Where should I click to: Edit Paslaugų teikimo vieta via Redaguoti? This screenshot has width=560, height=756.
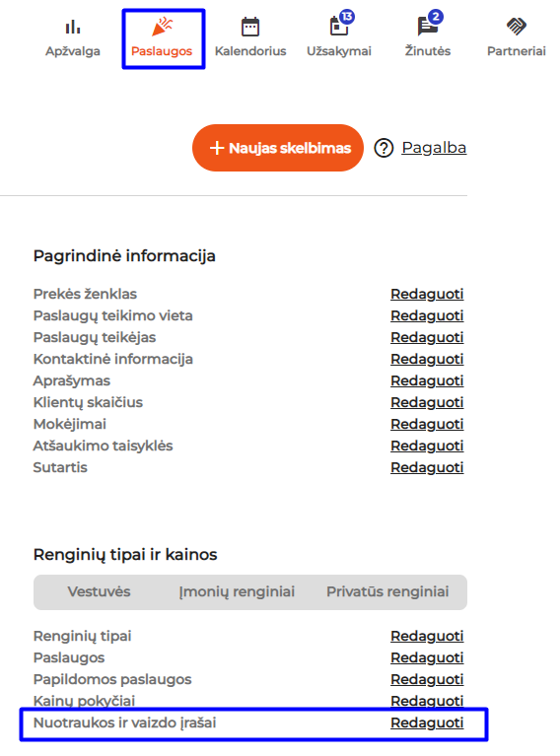(x=427, y=315)
